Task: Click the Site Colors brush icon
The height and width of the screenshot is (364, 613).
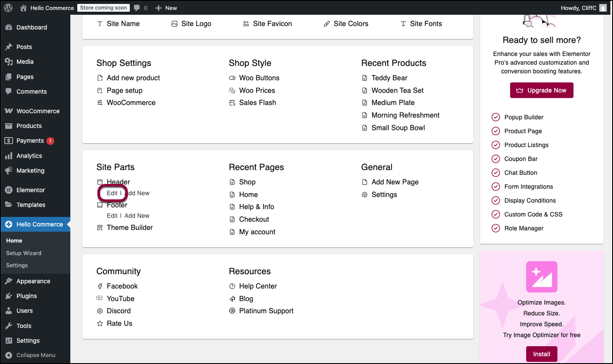Action: (x=327, y=24)
